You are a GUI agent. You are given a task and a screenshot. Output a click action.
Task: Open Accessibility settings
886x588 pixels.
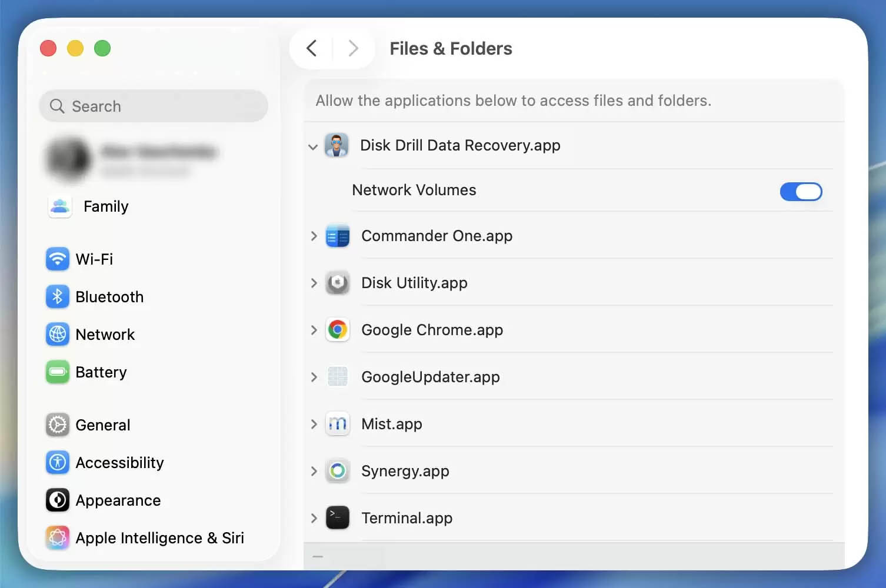coord(154,463)
